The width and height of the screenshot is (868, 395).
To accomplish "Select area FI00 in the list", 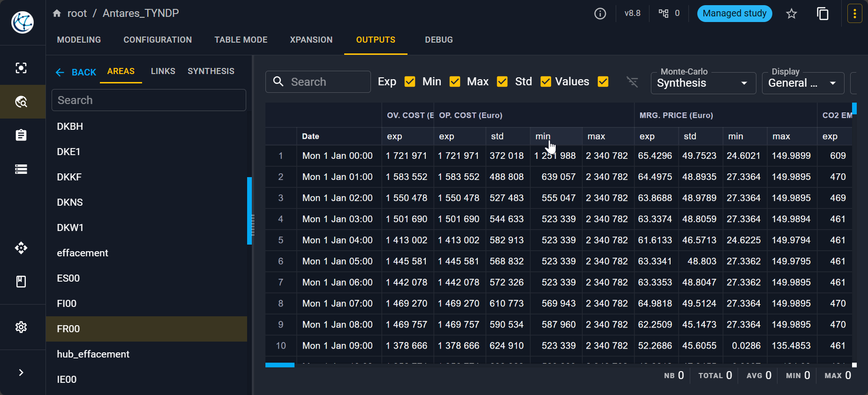I will coord(146,304).
